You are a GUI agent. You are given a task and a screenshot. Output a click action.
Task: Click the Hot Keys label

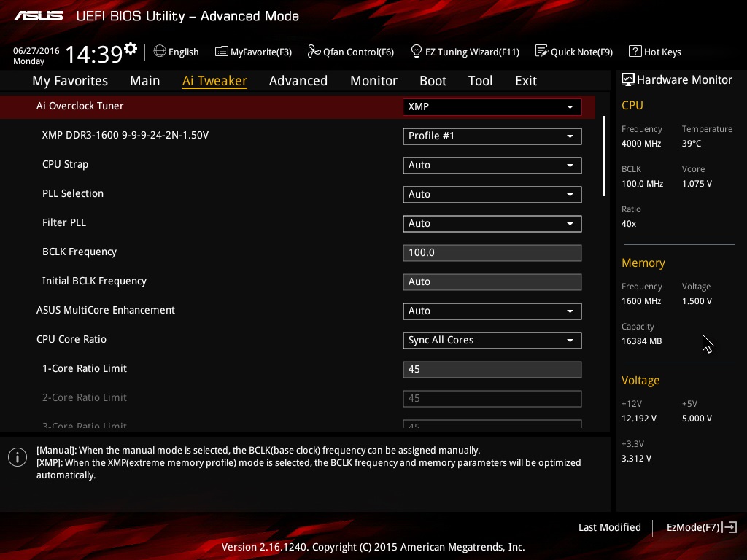click(x=662, y=52)
